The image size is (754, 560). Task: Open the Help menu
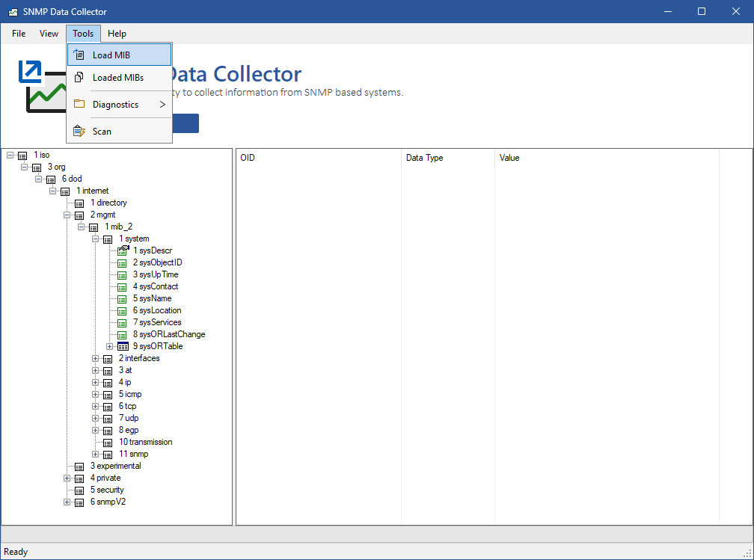pos(117,34)
